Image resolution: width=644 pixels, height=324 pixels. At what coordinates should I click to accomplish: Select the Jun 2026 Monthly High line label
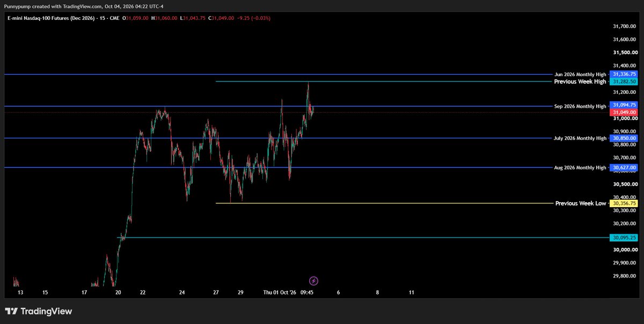click(580, 75)
